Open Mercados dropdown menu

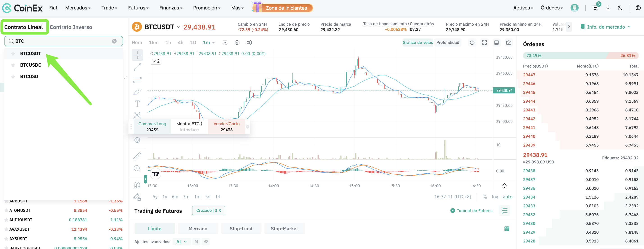[x=78, y=8]
